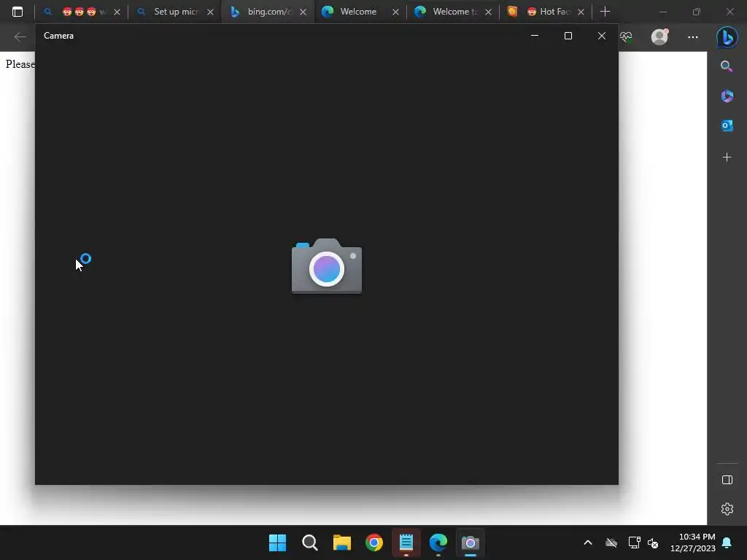Open the OneDrive tray icon
This screenshot has height=560, width=747.
611,542
